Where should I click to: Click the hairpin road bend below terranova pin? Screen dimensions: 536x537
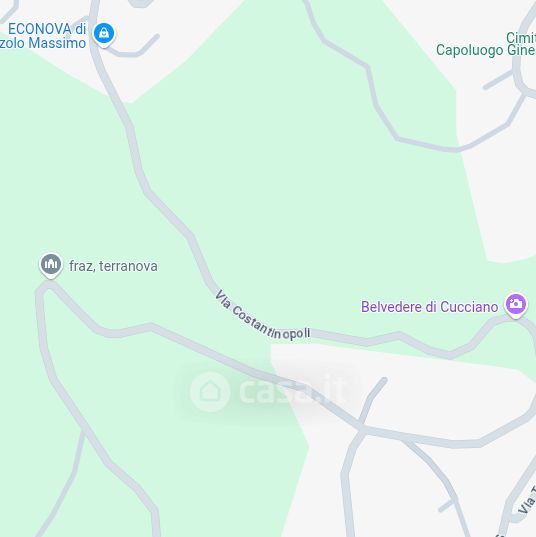click(x=43, y=289)
